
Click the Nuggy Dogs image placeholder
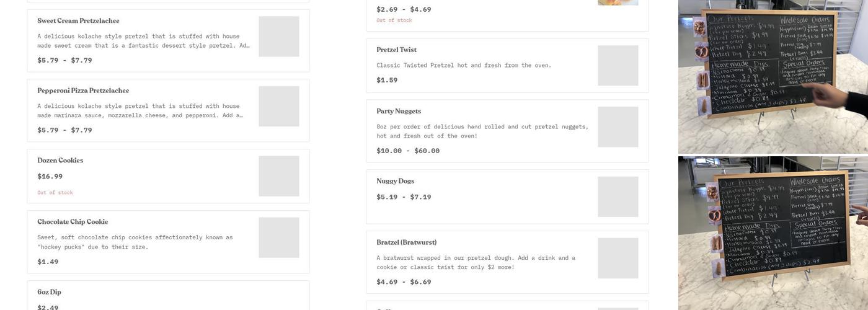point(618,197)
